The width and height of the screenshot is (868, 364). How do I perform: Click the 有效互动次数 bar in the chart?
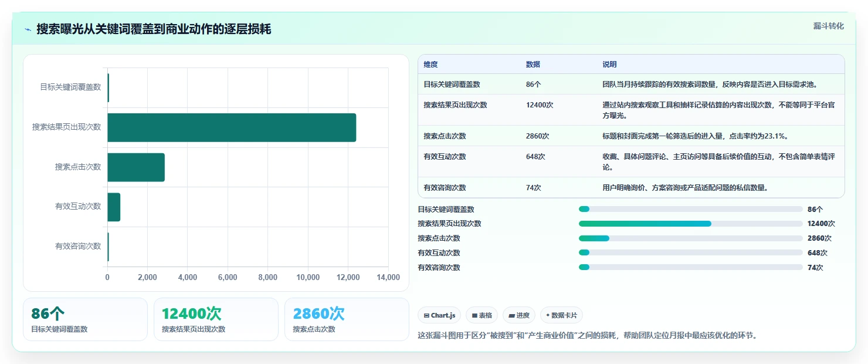[114, 207]
